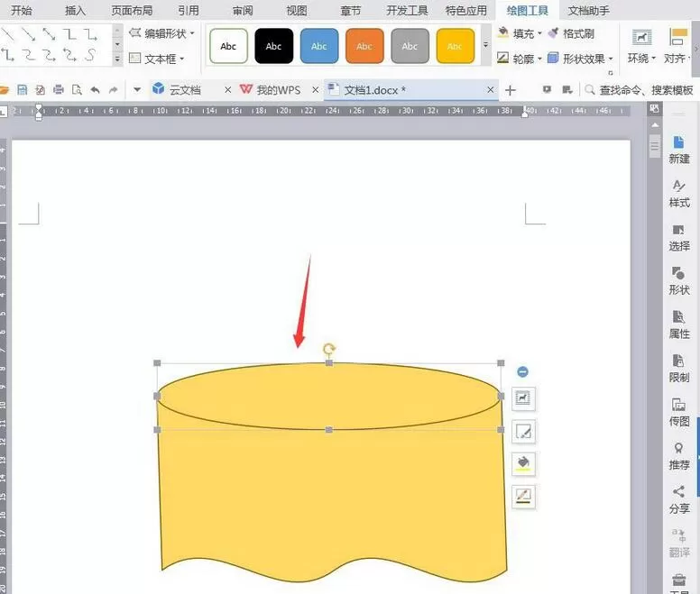
Task: Apply the orange Abc shape style
Action: coord(364,46)
